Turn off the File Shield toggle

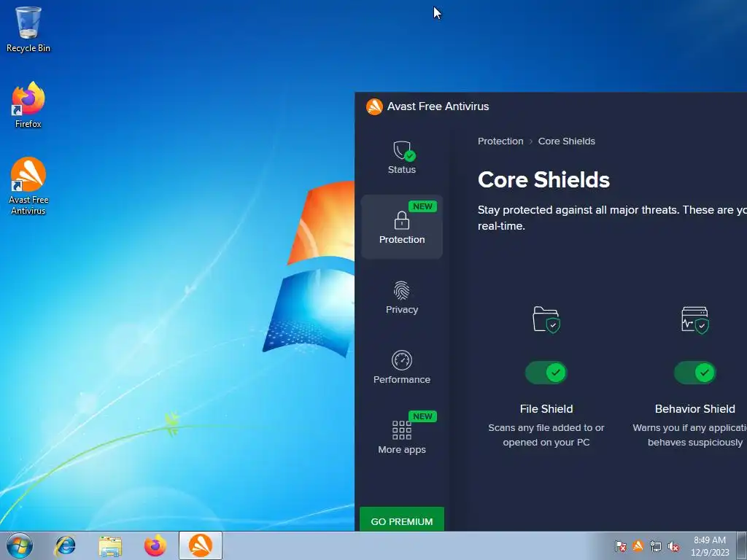click(x=546, y=373)
